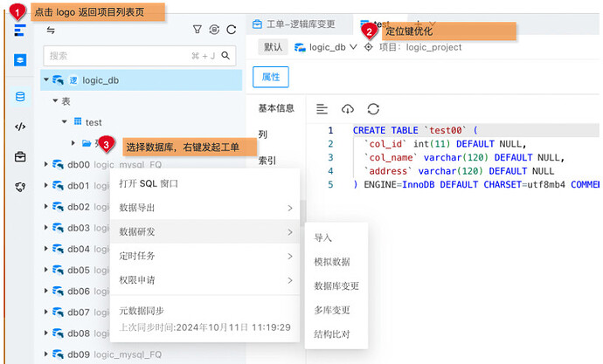Click the filter funnel icon
The height and width of the screenshot is (364, 603).
pyautogui.click(x=198, y=30)
